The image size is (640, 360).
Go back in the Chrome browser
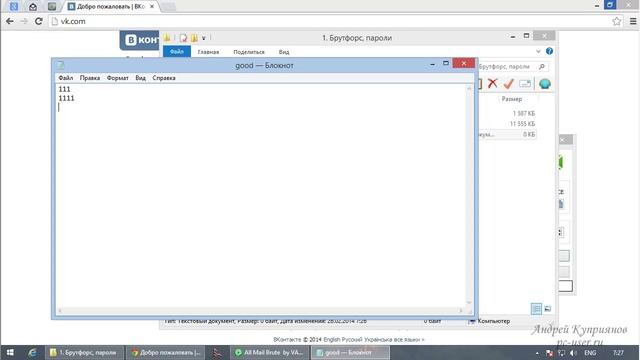[x=10, y=21]
